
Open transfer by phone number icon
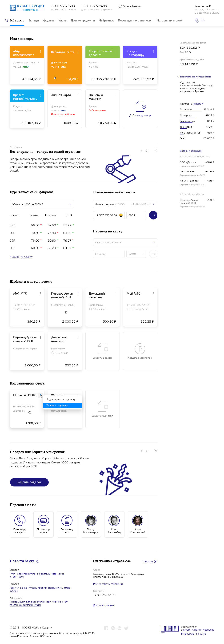20,521
